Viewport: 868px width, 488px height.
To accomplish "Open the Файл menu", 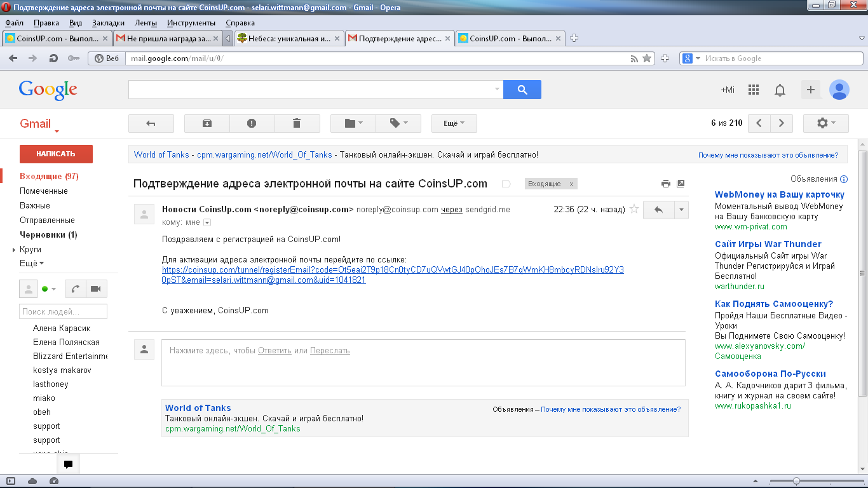I will (x=14, y=23).
